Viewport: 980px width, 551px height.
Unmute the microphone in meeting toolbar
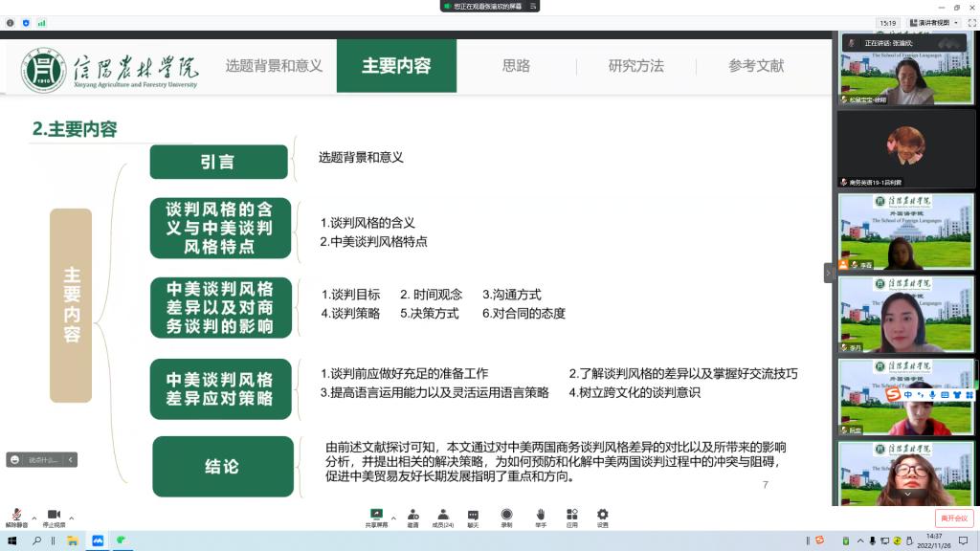pyautogui.click(x=16, y=516)
